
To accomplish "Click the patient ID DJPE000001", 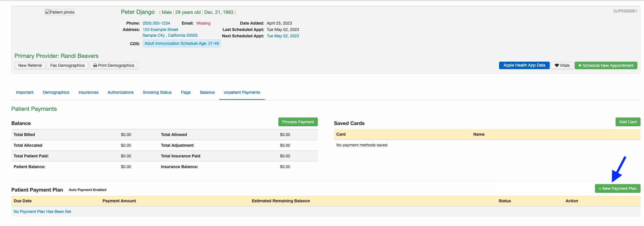I will click(x=625, y=11).
